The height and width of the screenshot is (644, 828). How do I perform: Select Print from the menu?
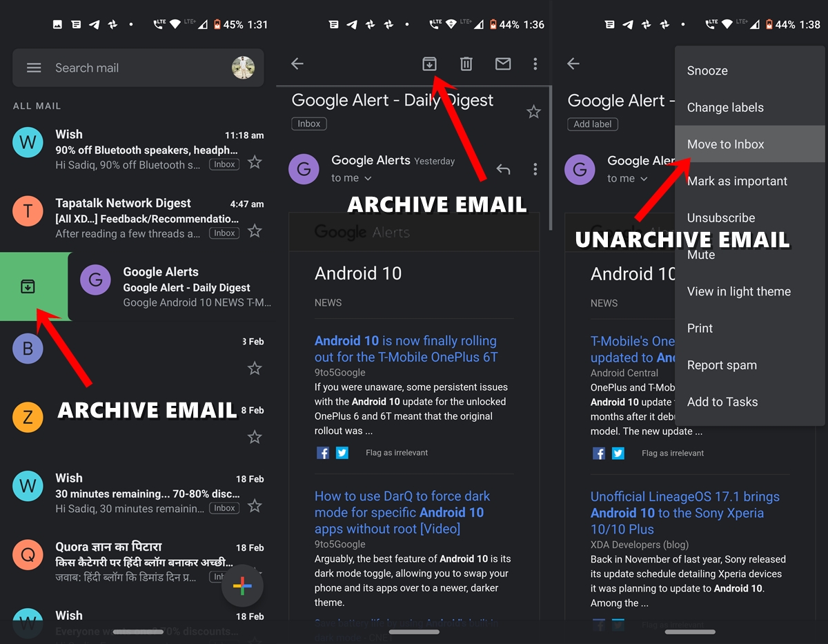coord(750,328)
